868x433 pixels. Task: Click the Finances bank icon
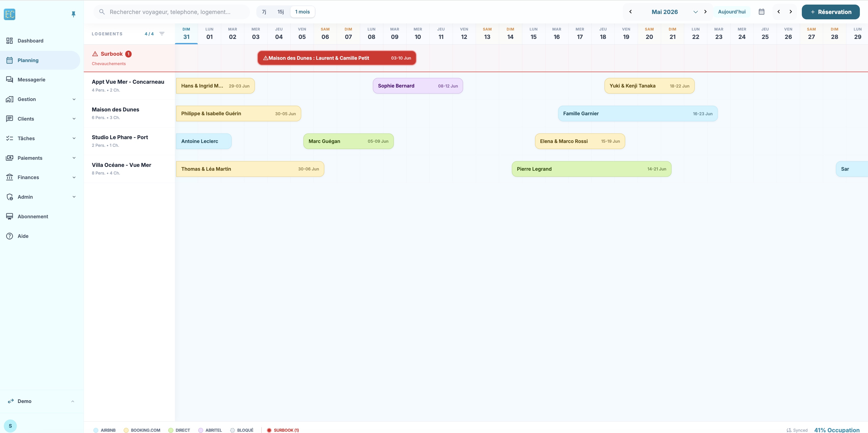coord(9,177)
